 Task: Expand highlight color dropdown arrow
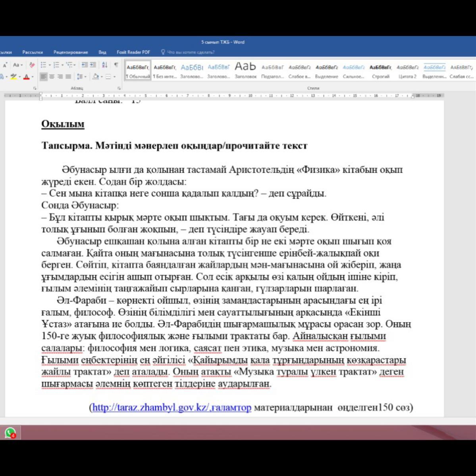click(x=19, y=77)
